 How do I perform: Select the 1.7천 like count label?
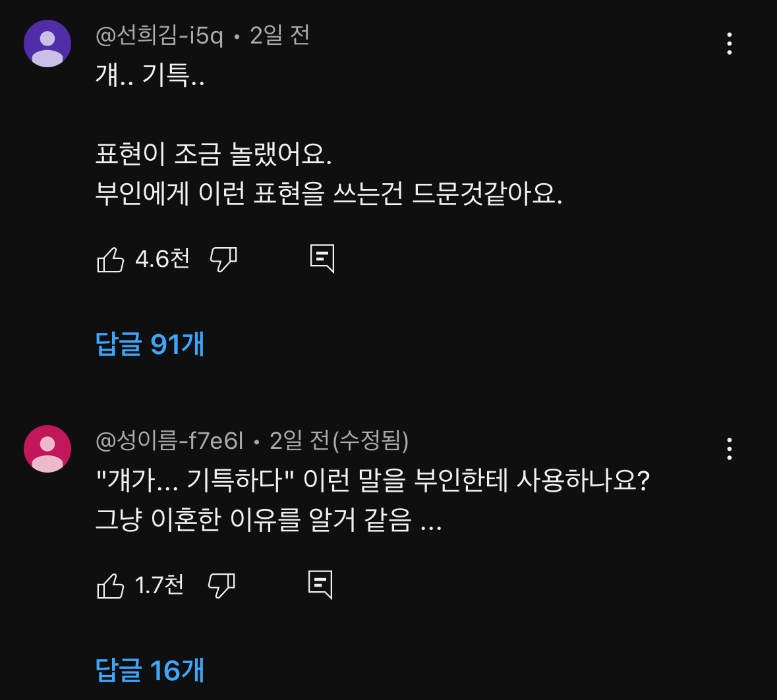[x=160, y=584]
